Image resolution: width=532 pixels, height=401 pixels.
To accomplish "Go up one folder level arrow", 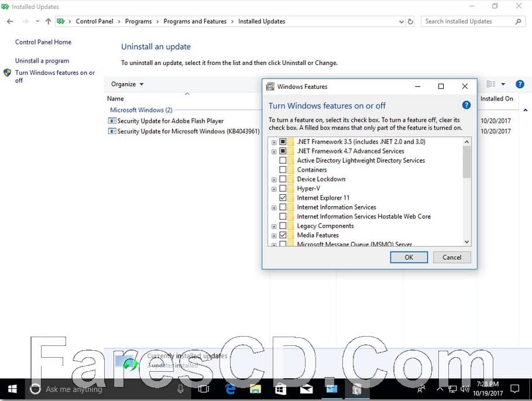I will point(48,22).
